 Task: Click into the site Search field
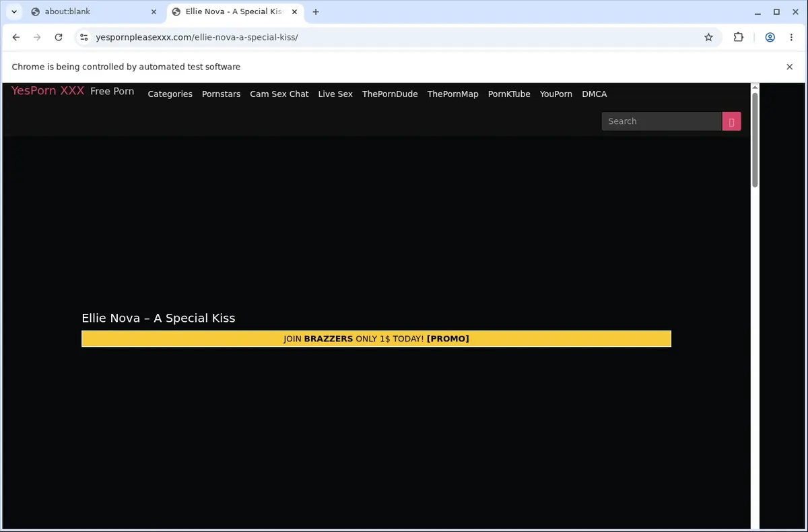(661, 121)
